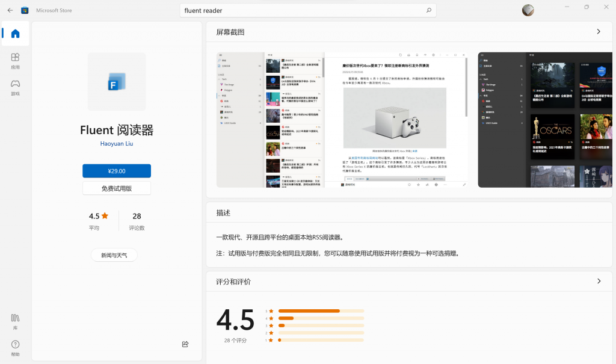Select the 新闻与天气 category tag
This screenshot has height=364, width=616.
[114, 255]
